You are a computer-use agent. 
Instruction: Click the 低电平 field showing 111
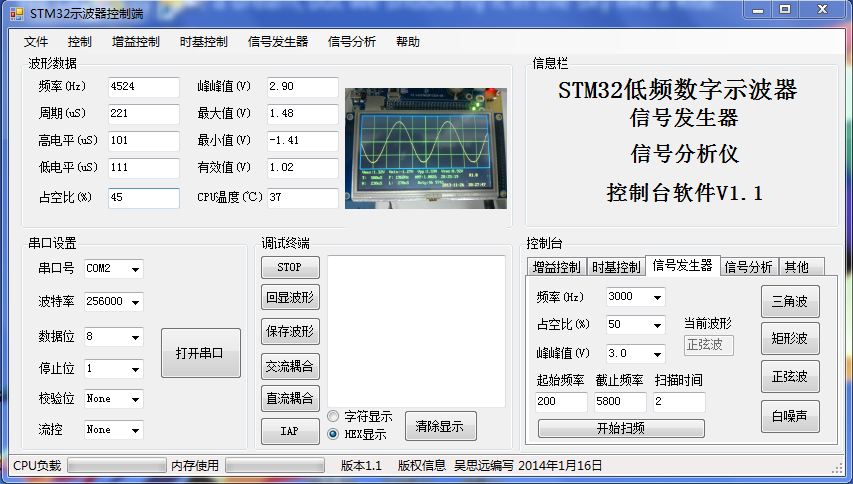144,168
